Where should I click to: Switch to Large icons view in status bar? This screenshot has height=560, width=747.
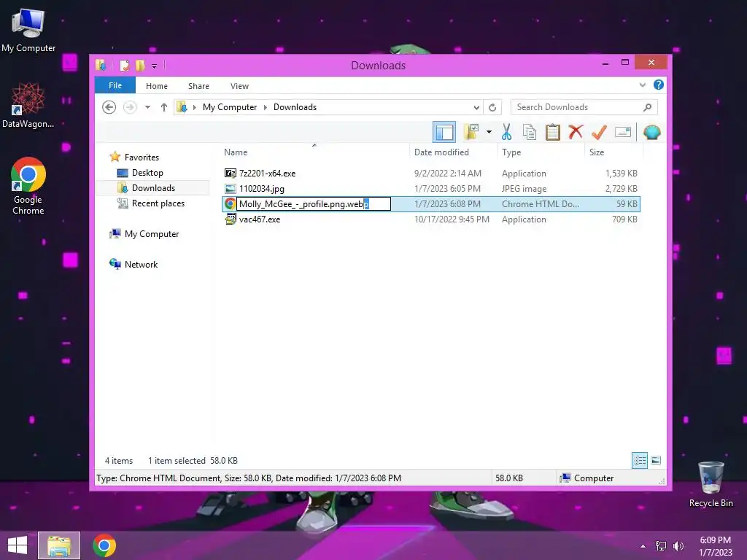click(x=656, y=460)
